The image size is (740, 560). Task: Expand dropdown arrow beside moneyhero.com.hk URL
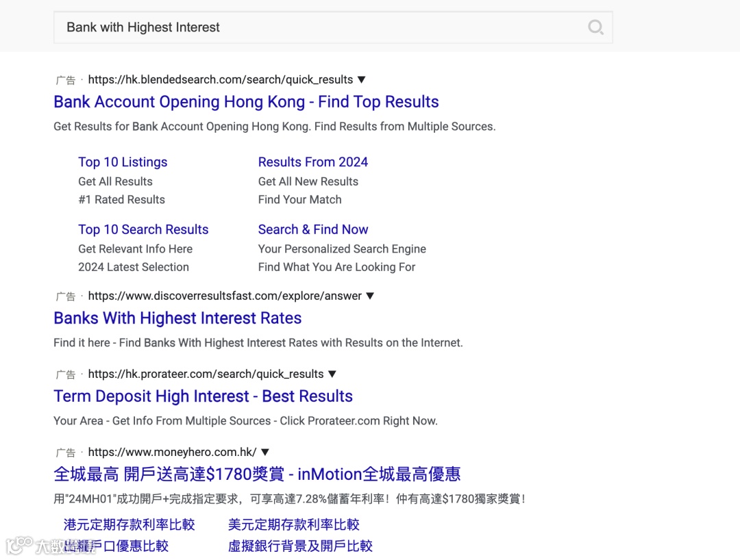[x=265, y=452]
